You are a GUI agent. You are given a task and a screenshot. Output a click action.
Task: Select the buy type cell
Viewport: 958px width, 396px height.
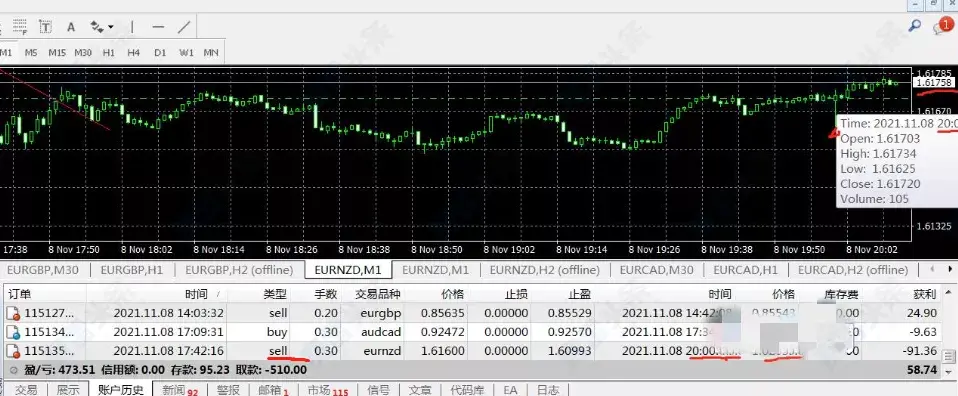278,332
